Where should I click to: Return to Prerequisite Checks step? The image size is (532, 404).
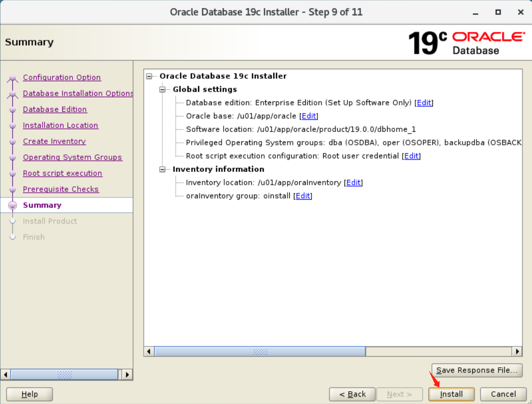click(61, 189)
